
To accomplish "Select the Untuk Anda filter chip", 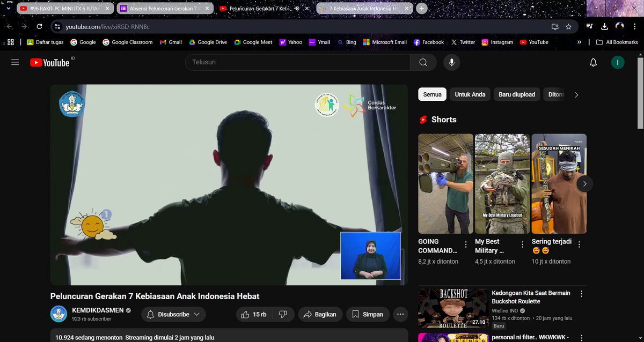I will pos(470,94).
